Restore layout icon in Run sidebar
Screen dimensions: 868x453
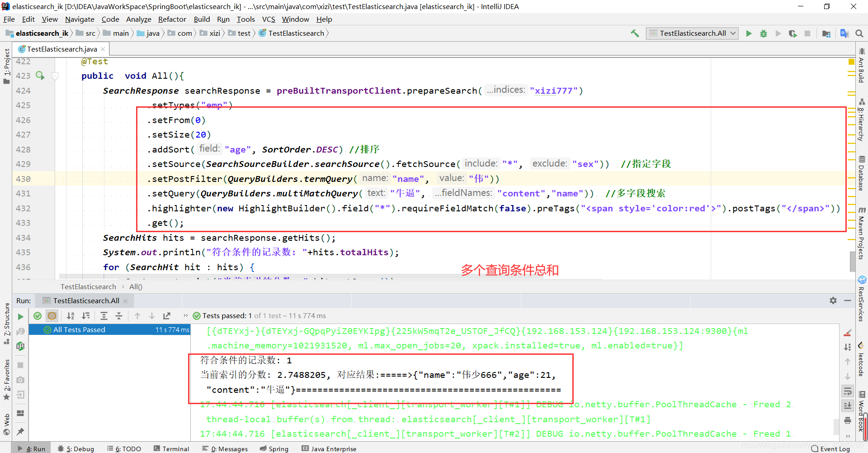(20, 413)
